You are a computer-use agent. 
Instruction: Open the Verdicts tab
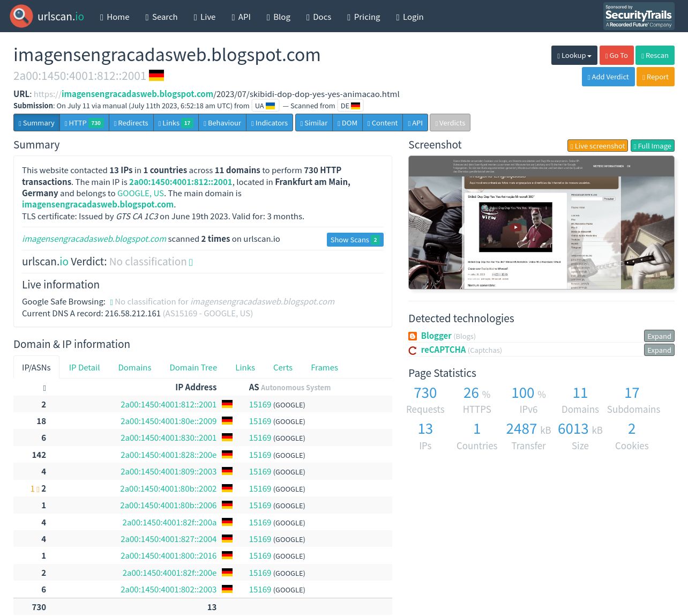pos(450,123)
